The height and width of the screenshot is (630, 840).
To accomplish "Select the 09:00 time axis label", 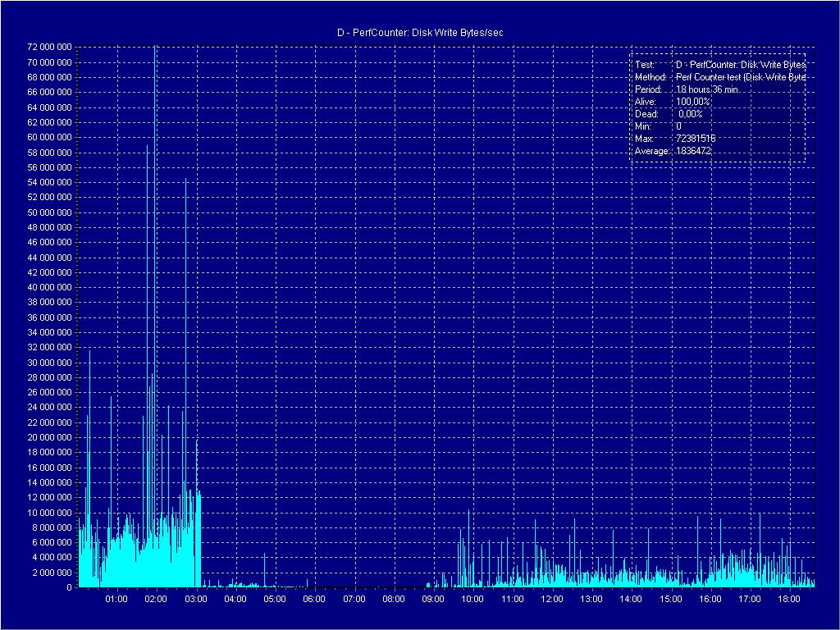I will [433, 600].
